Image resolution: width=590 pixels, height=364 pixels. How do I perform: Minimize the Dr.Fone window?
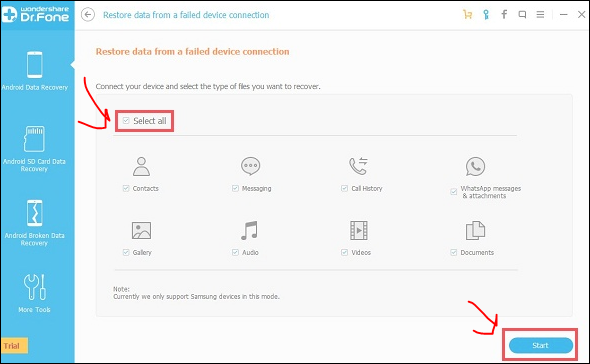(564, 15)
